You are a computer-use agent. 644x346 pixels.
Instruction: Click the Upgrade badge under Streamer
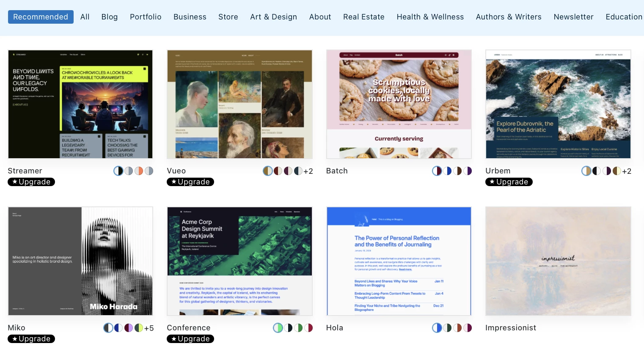31,182
